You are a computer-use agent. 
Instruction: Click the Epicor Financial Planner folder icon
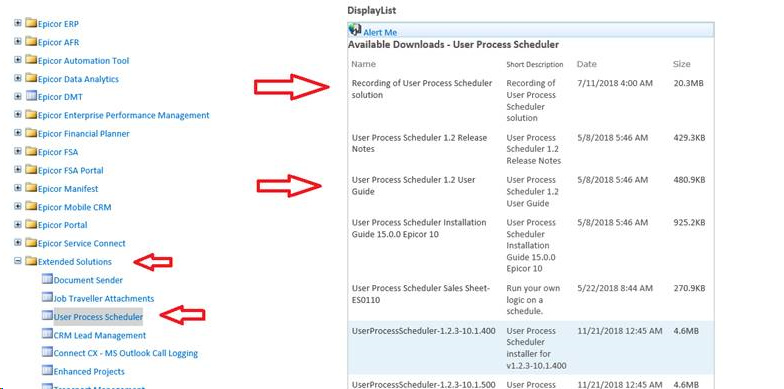pyautogui.click(x=31, y=133)
